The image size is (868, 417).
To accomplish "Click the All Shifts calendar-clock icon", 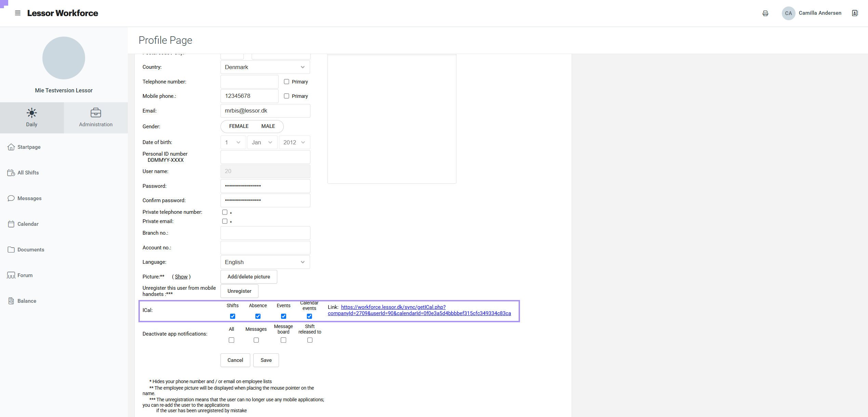I will tap(11, 173).
